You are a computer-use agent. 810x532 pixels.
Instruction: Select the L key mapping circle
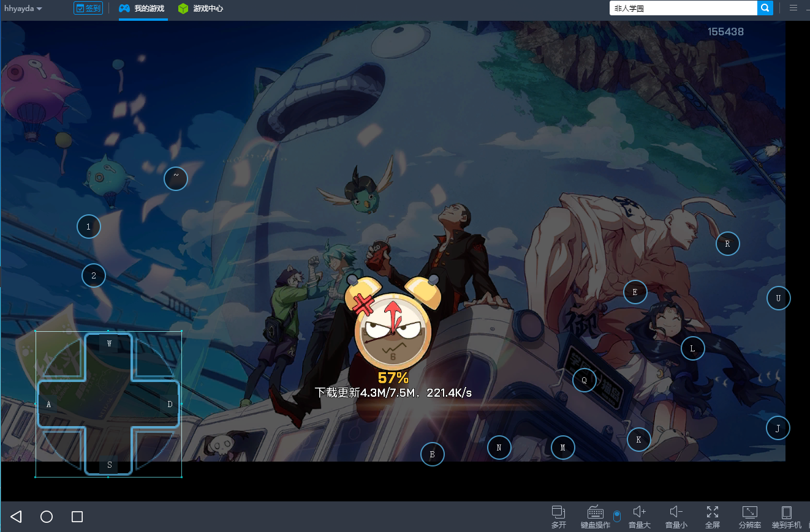click(x=693, y=348)
